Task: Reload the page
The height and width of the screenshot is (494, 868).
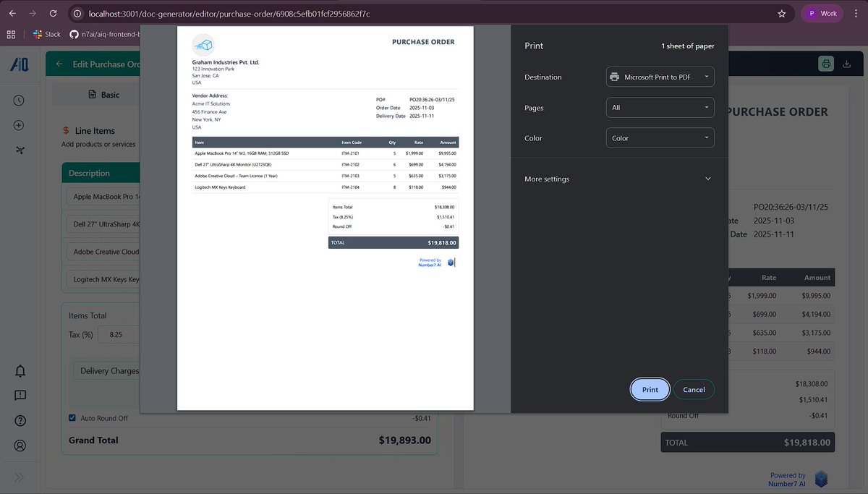Action: (54, 13)
